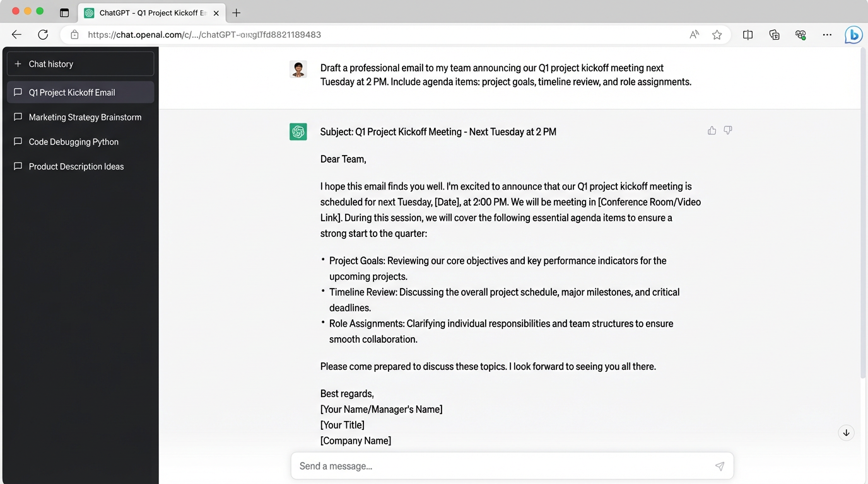Toggle the browser Extensions panel
Screen dimensions: 868x484
(801, 35)
